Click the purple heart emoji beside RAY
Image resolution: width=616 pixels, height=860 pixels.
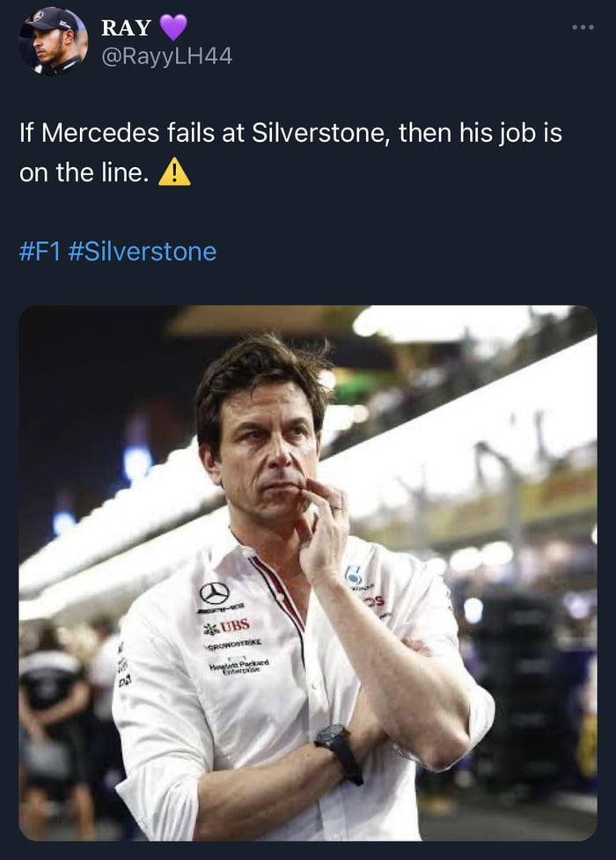coord(172,26)
